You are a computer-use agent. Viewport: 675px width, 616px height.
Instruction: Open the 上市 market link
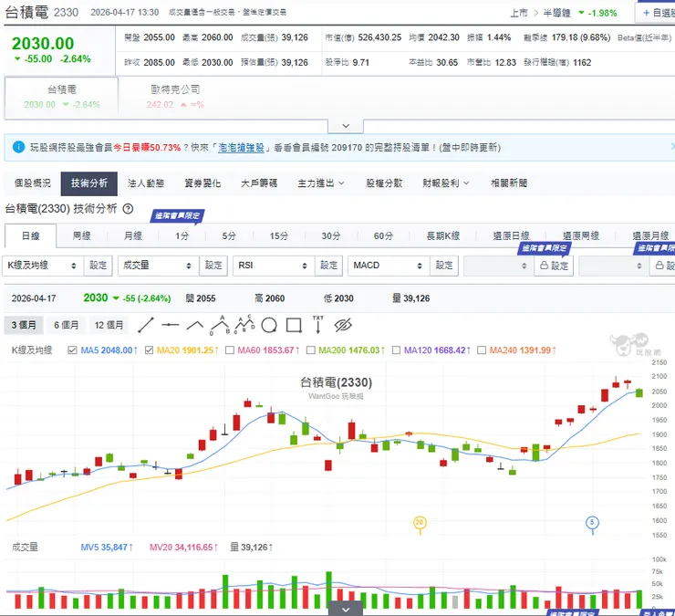(x=519, y=13)
